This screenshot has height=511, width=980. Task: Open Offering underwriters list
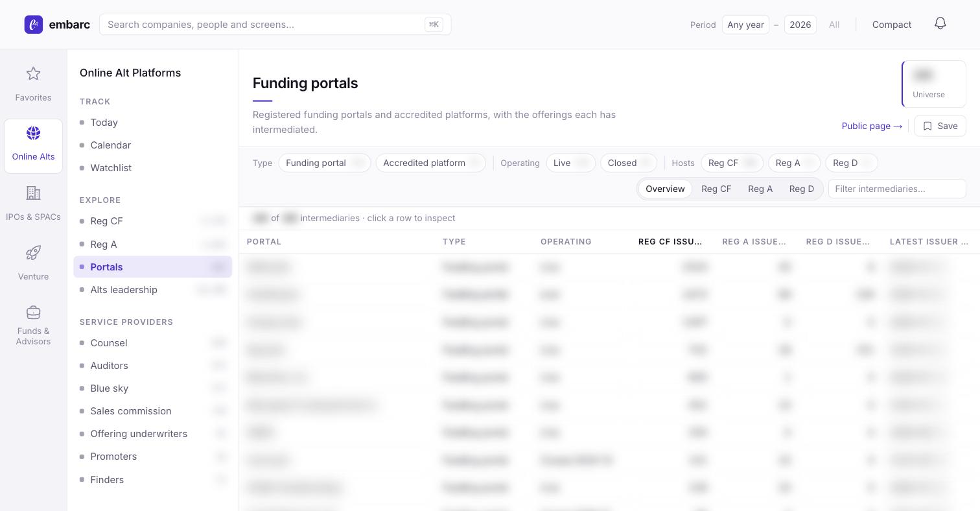[x=153, y=434]
